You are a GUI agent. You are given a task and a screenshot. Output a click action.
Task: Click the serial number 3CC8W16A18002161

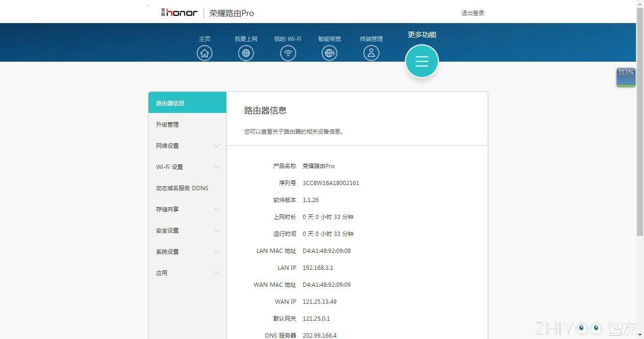click(331, 183)
